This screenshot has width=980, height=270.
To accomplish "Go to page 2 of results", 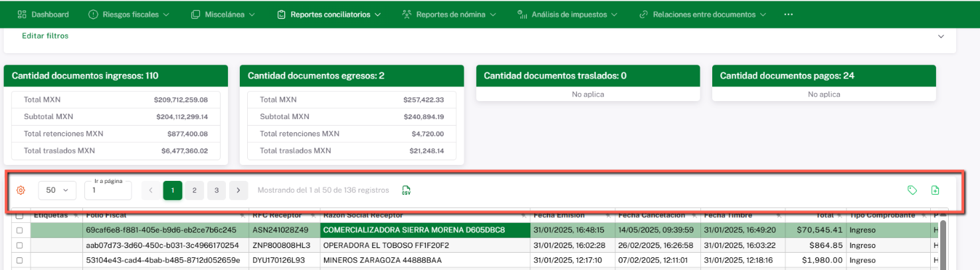I will (194, 190).
